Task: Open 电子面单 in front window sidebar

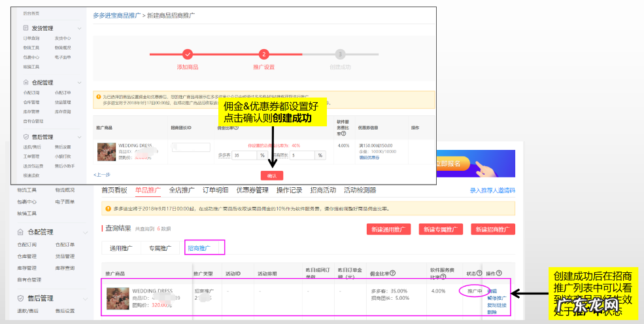Action: coord(63,57)
